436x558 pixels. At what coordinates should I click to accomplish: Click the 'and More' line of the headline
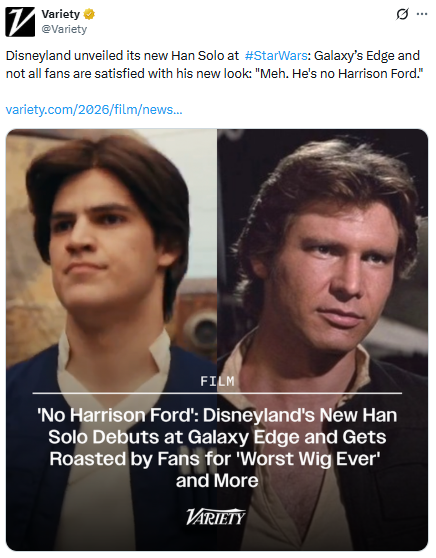(217, 481)
